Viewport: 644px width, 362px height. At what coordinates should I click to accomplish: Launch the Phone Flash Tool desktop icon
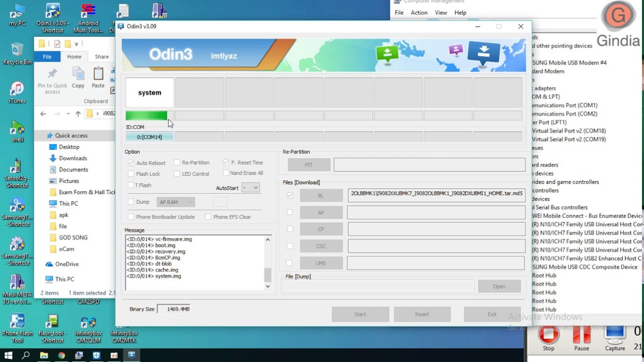tap(17, 328)
